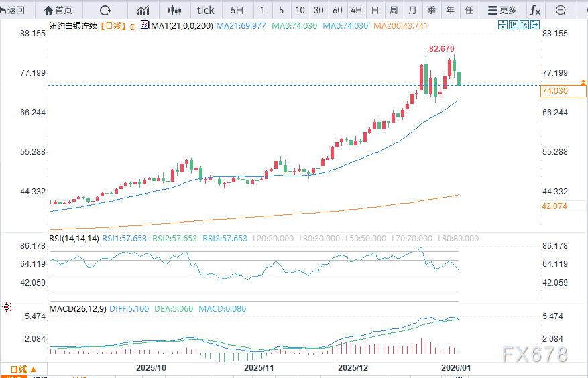588x378 pixels.
Task: Click the orange link icon beside 日线 label
Action: click(x=132, y=25)
